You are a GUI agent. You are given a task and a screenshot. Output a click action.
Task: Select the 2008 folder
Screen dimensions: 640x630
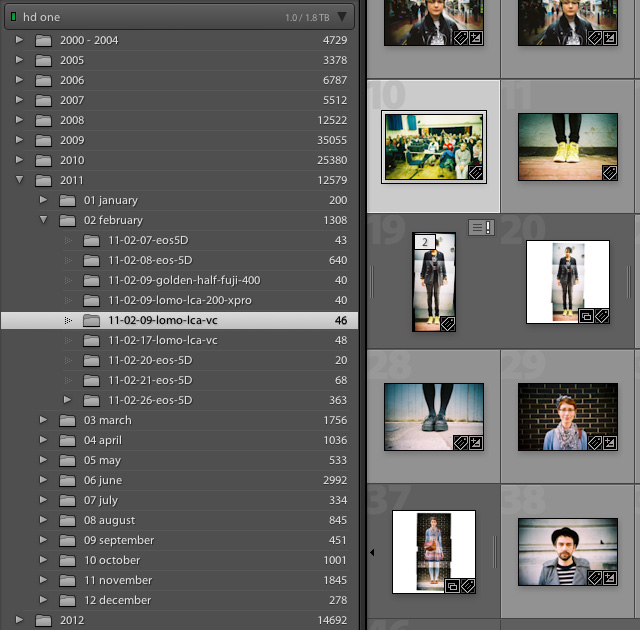pyautogui.click(x=180, y=120)
